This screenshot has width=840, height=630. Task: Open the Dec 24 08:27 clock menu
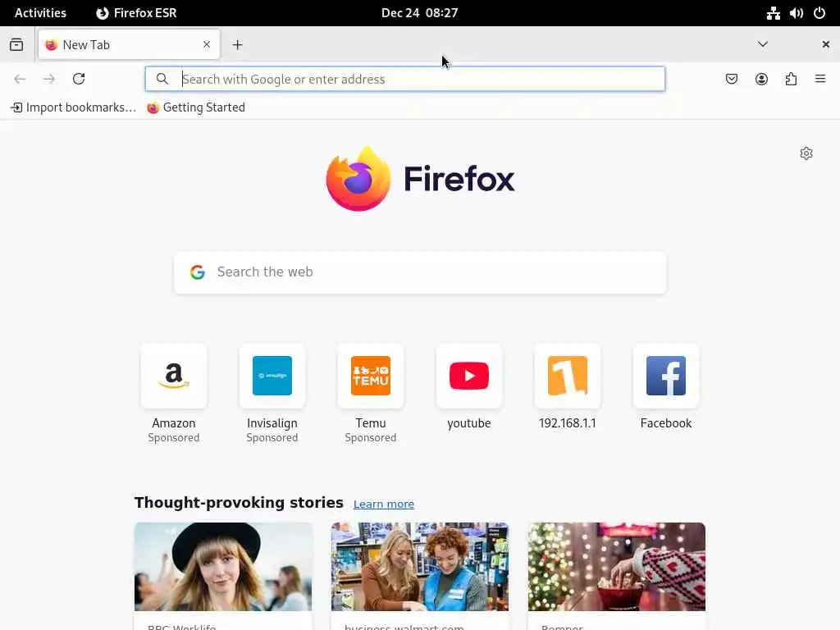pos(419,13)
